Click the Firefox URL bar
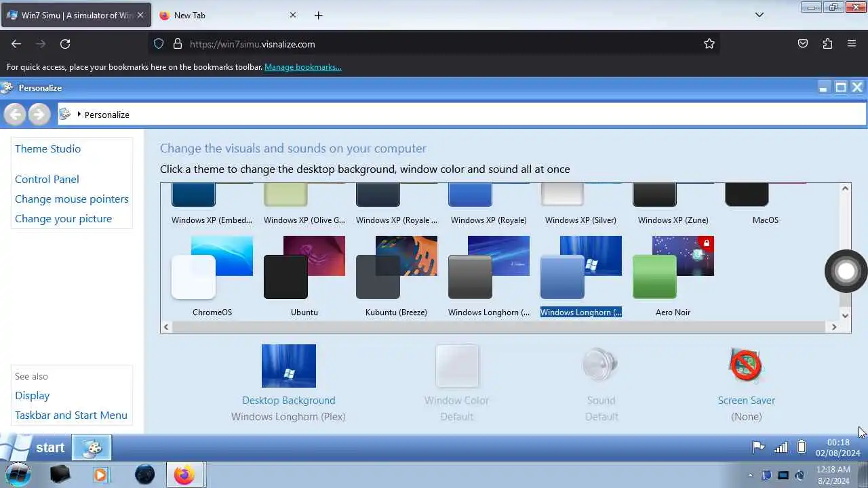The height and width of the screenshot is (488, 868). (x=434, y=44)
